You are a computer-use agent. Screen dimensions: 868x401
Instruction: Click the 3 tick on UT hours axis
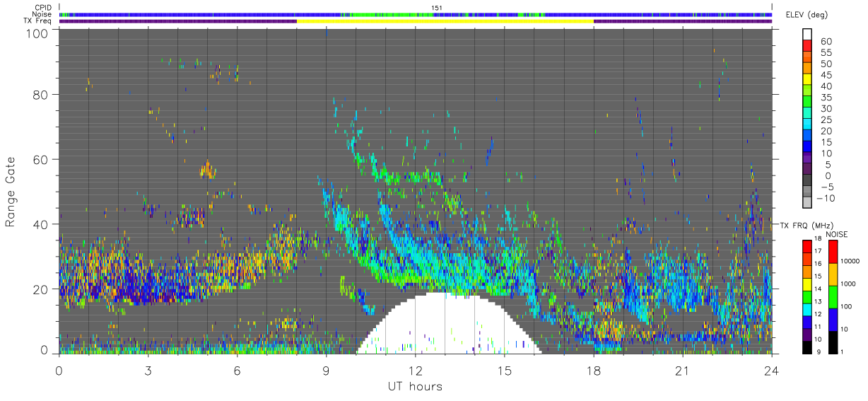[x=148, y=370]
